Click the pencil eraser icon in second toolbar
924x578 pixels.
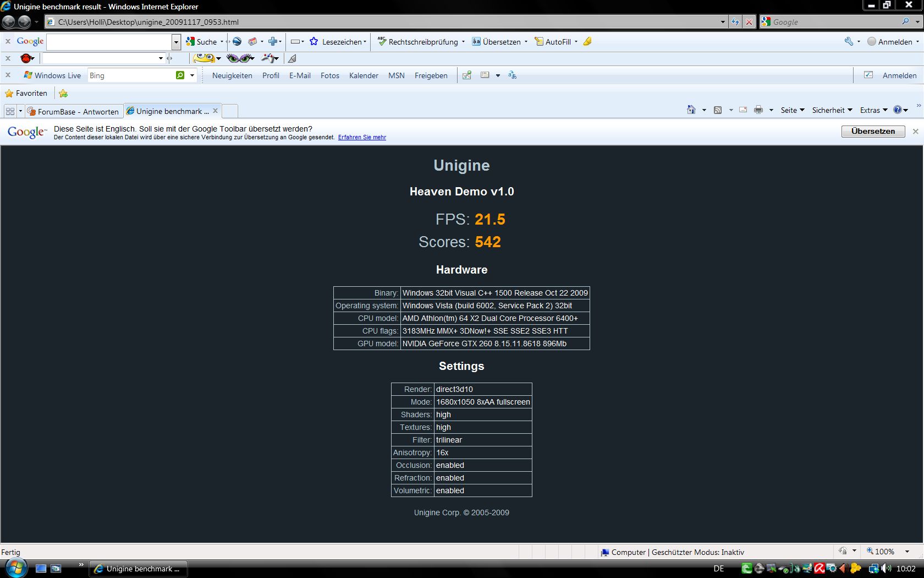(x=293, y=58)
